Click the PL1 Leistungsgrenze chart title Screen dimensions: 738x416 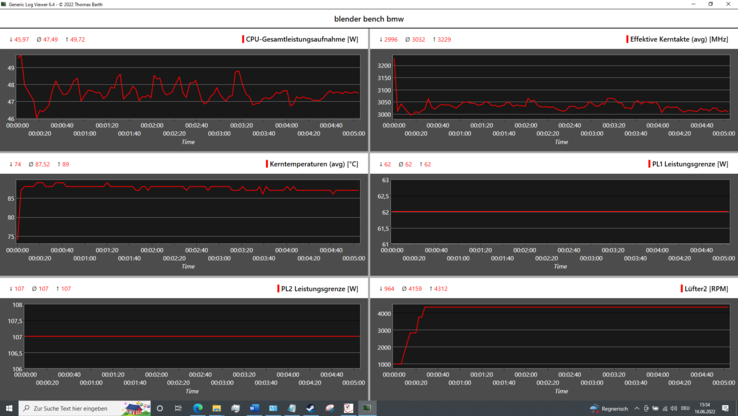click(x=689, y=164)
